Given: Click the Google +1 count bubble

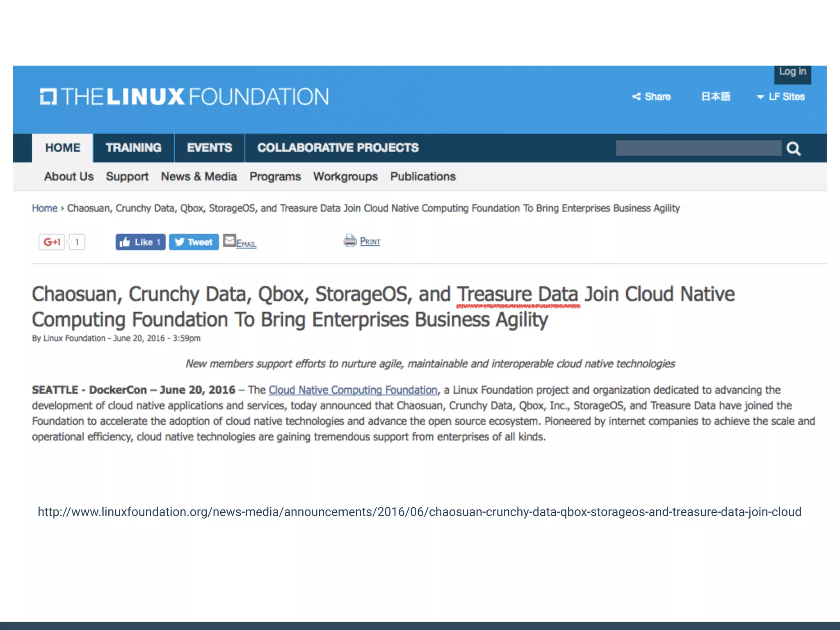Looking at the screenshot, I should [77, 242].
